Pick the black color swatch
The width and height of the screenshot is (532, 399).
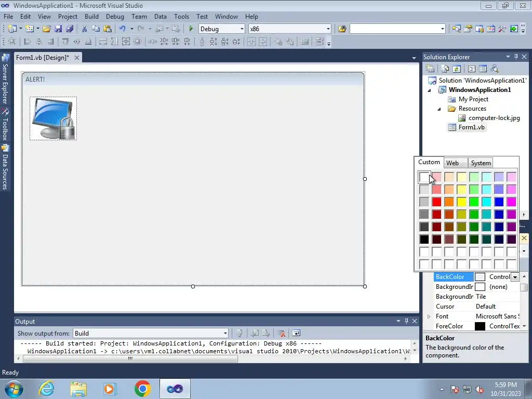(x=424, y=239)
